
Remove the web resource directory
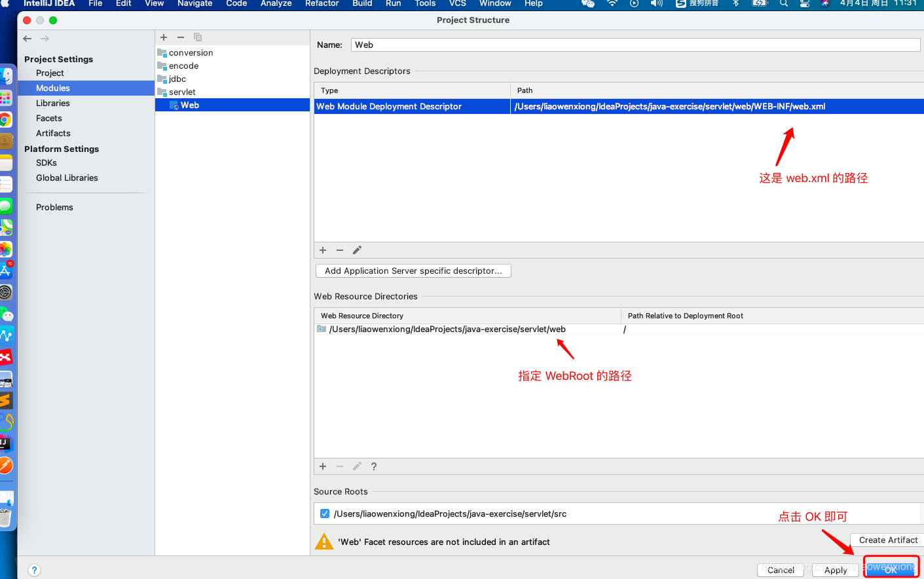coord(340,466)
